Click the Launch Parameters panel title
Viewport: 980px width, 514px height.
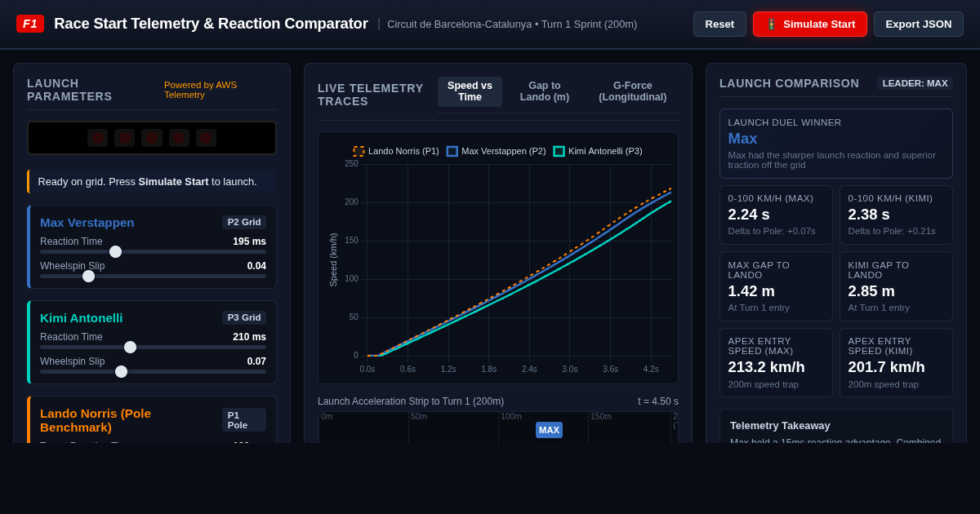69,90
